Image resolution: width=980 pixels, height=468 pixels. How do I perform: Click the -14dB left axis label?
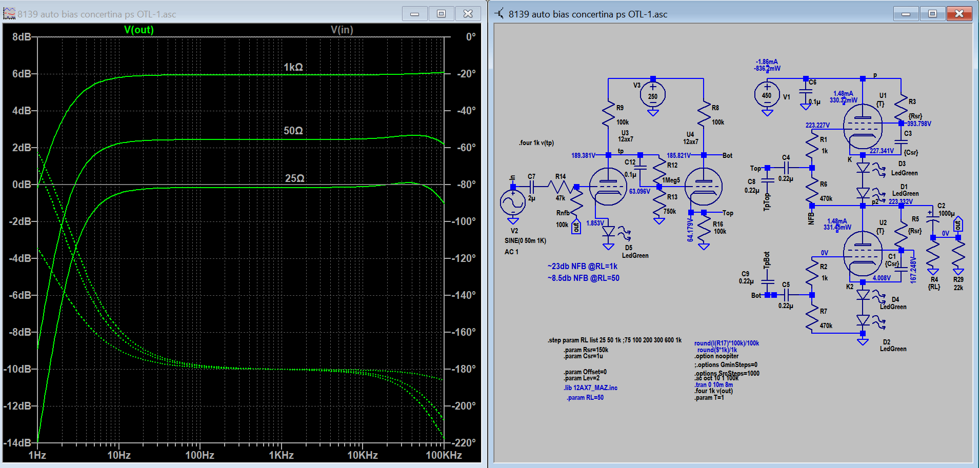(17, 443)
